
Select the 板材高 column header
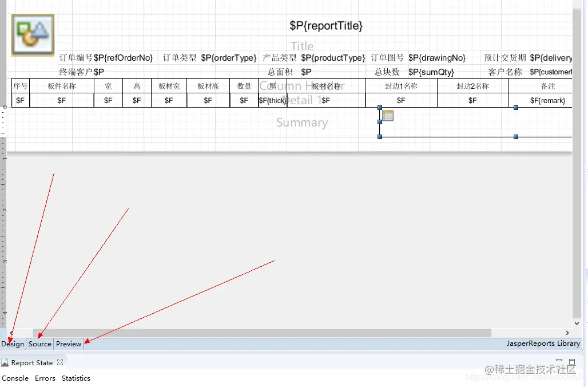[x=208, y=86]
